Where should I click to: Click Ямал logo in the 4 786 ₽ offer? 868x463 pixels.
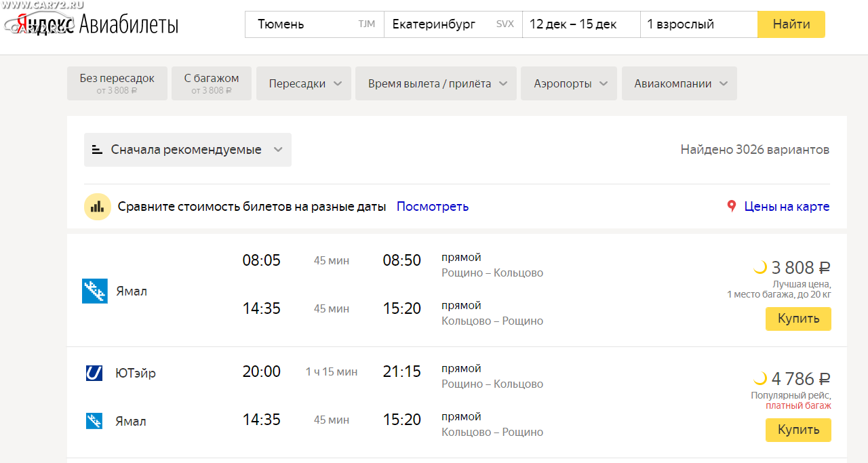point(94,421)
